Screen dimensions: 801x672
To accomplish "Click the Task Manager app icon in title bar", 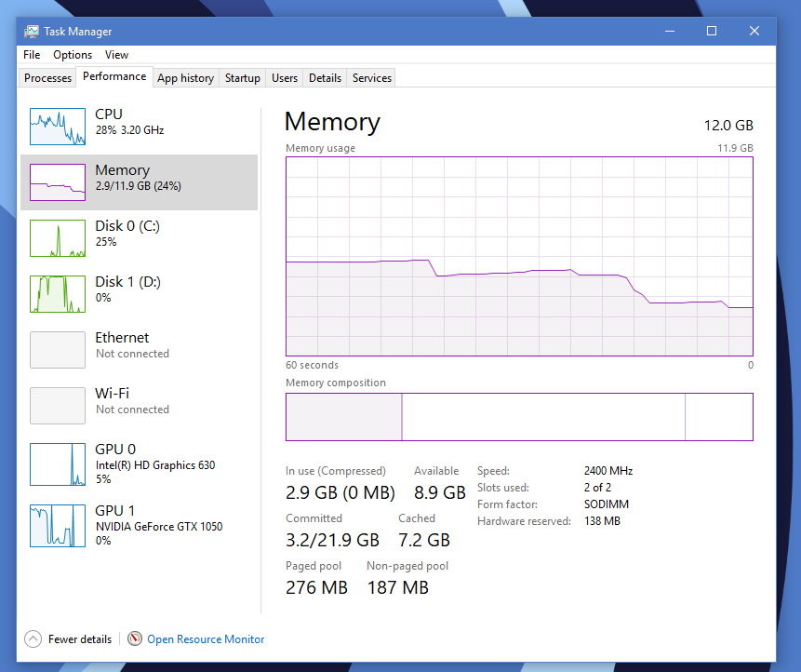I will point(32,32).
